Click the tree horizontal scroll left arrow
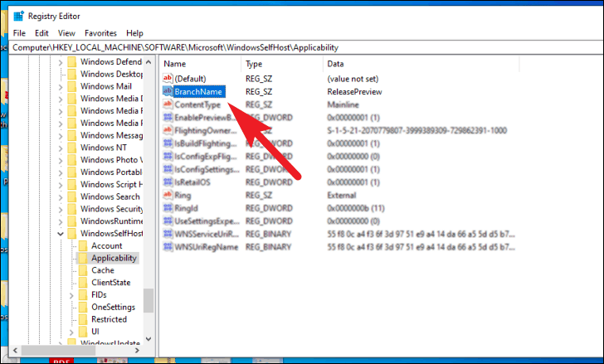The image size is (604, 364). click(16, 351)
